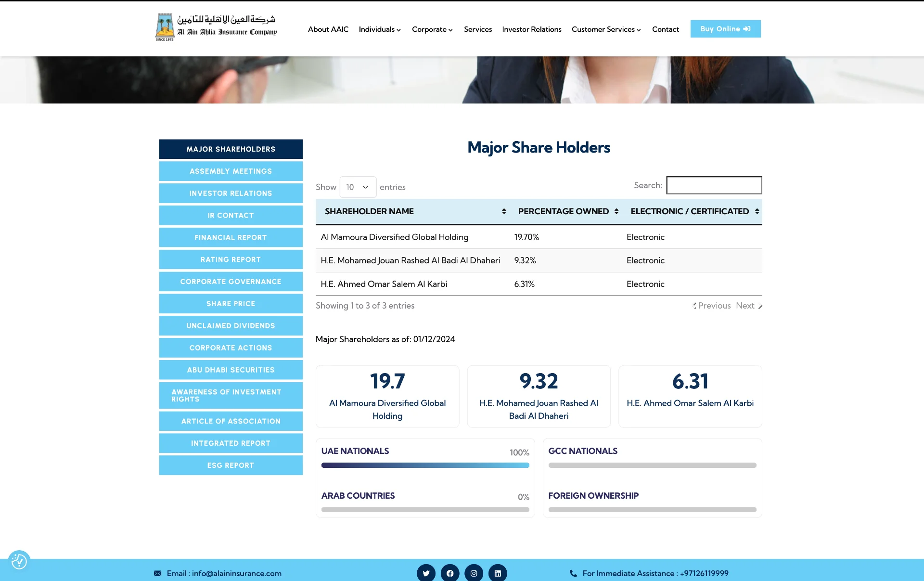Go to the Contact page
924x581 pixels.
[666, 29]
